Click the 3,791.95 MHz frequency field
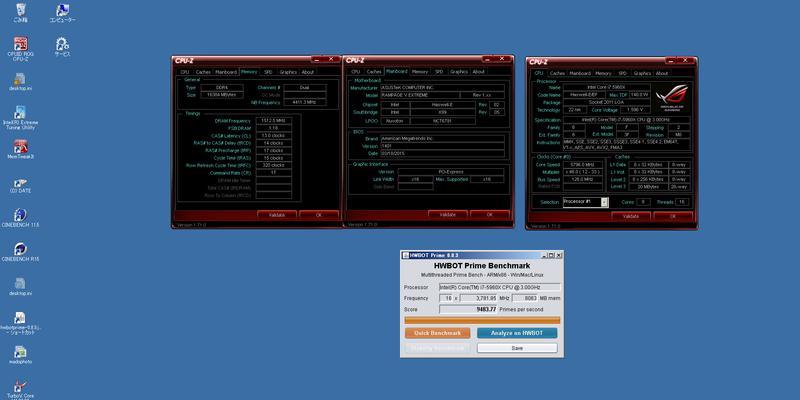Viewport: 800px width, 400px height. (479, 298)
